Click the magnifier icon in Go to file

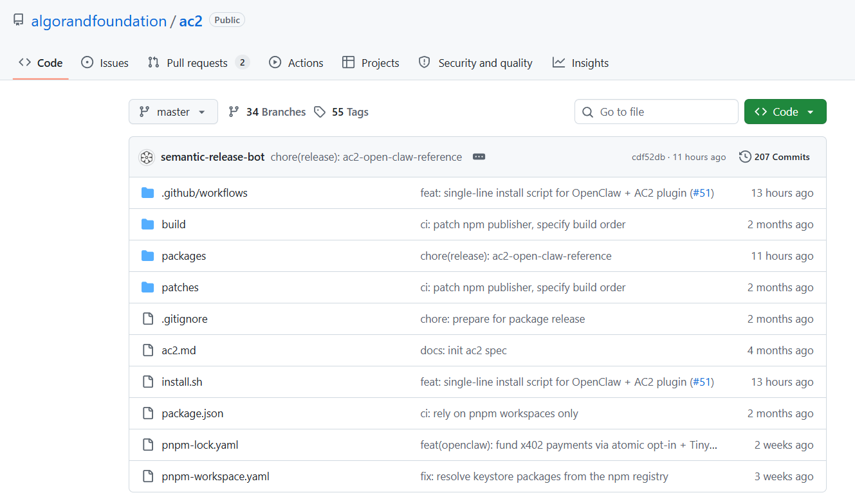coord(587,112)
